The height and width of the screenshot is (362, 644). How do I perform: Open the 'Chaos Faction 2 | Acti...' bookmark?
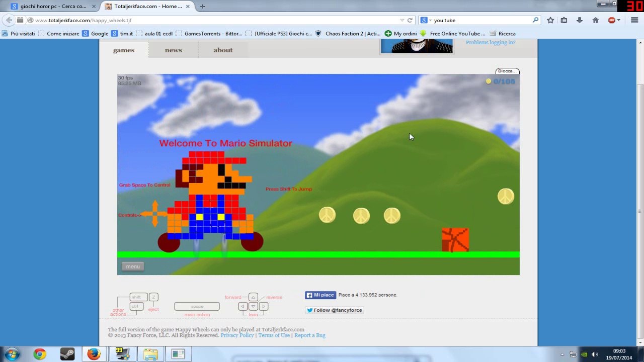click(348, 34)
